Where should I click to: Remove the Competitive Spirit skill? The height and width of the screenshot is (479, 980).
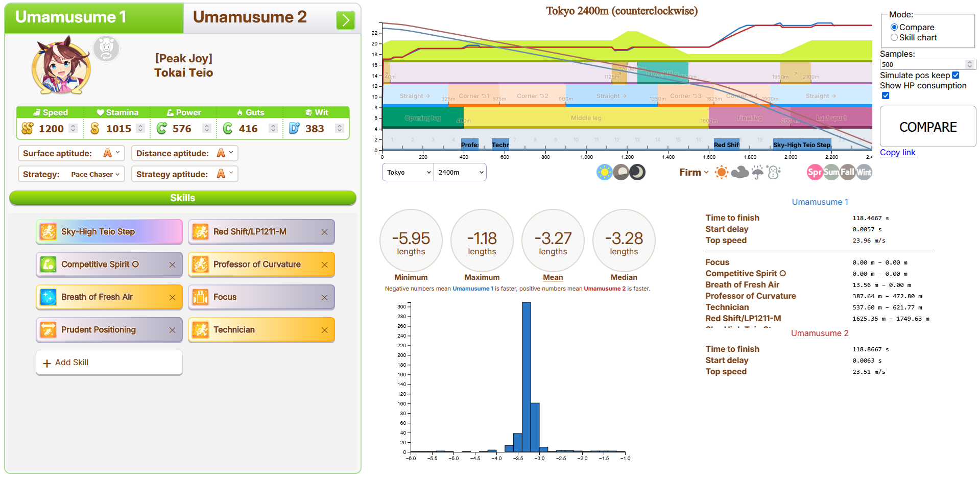172,265
